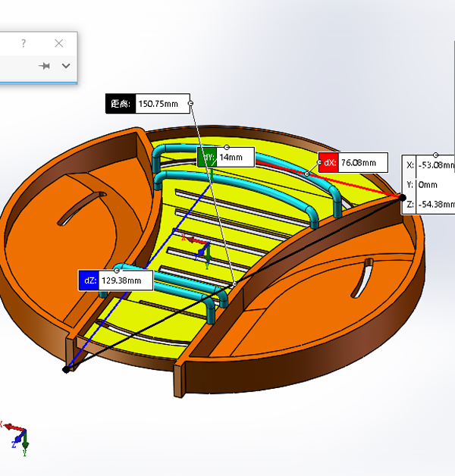455x476 pixels.
Task: Click the Y coordinate 0mm readout
Action: click(x=428, y=184)
